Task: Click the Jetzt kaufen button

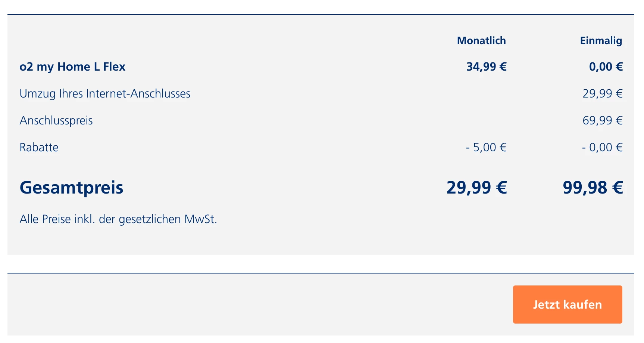Action: pos(567,305)
